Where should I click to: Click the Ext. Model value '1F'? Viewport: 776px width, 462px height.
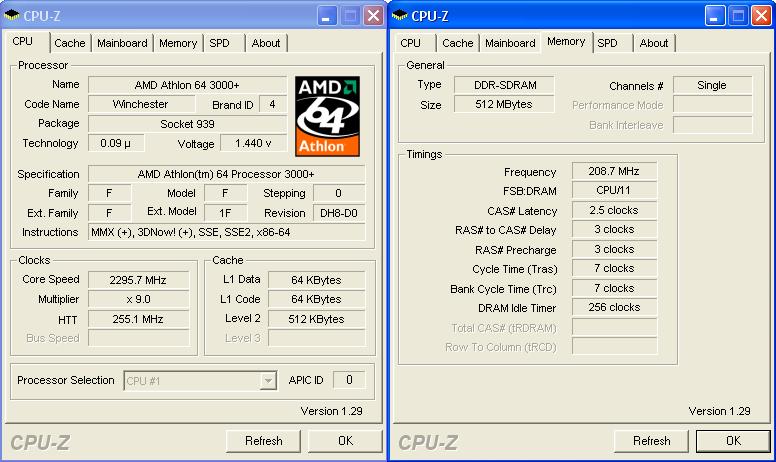tap(225, 213)
